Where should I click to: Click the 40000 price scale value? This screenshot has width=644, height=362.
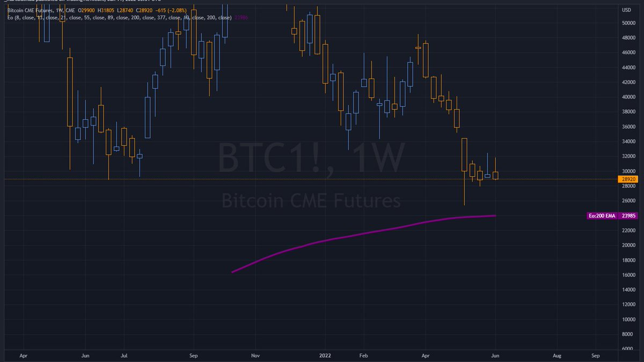pyautogui.click(x=630, y=97)
